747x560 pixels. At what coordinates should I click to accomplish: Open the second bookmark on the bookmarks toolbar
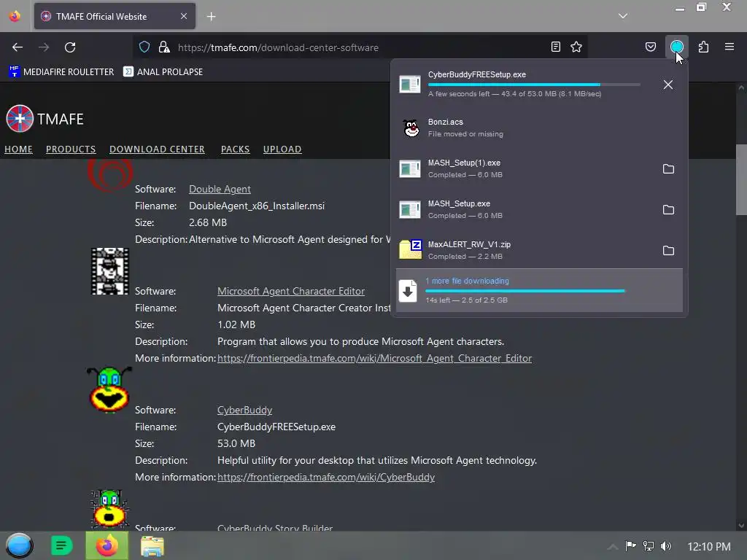click(x=163, y=72)
